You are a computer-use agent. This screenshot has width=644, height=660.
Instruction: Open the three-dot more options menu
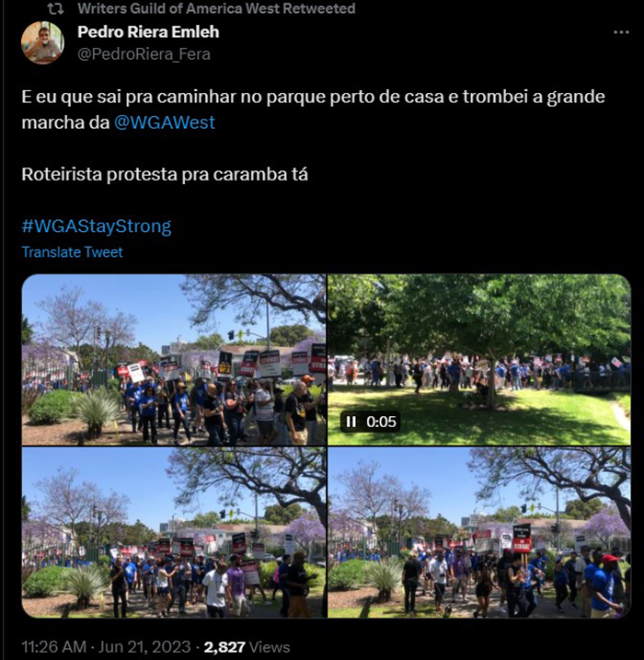click(x=621, y=32)
